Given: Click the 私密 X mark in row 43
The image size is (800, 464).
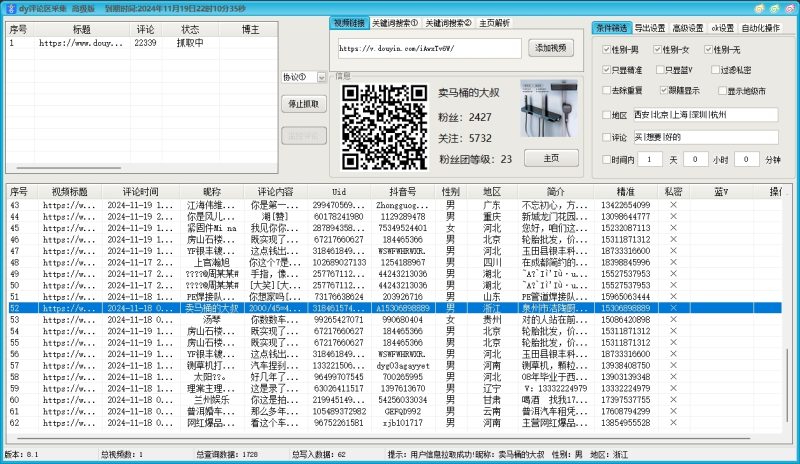Looking at the screenshot, I should (673, 205).
